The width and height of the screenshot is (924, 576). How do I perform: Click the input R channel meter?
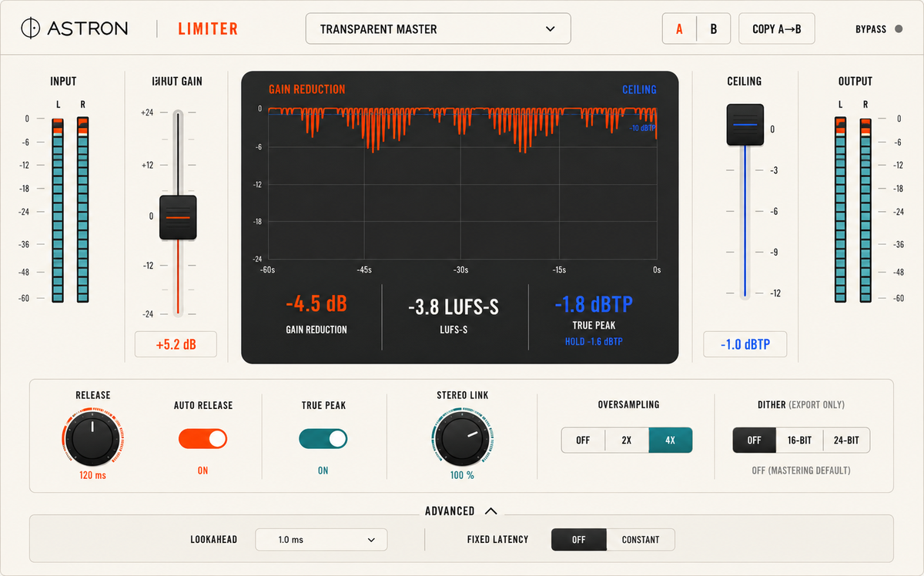coord(83,209)
